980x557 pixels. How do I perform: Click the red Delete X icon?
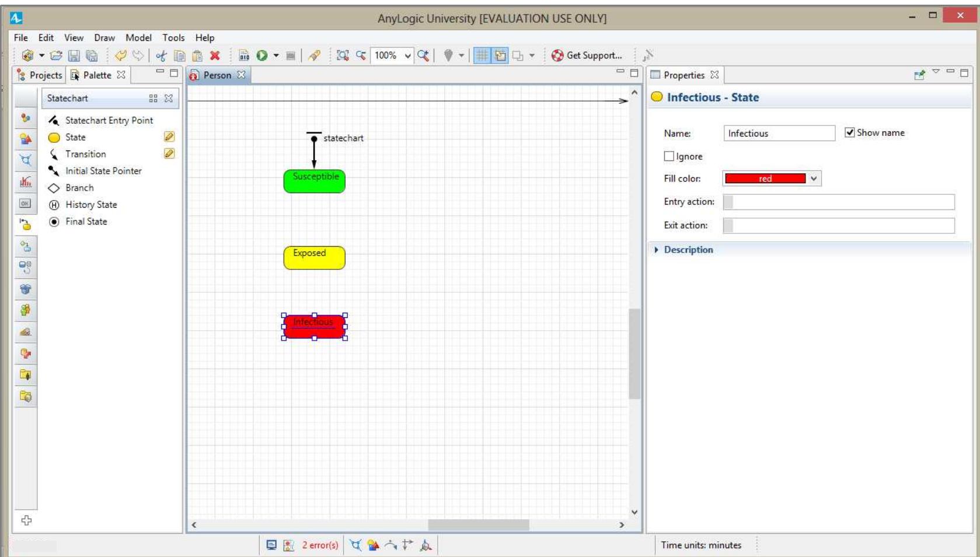coord(215,55)
